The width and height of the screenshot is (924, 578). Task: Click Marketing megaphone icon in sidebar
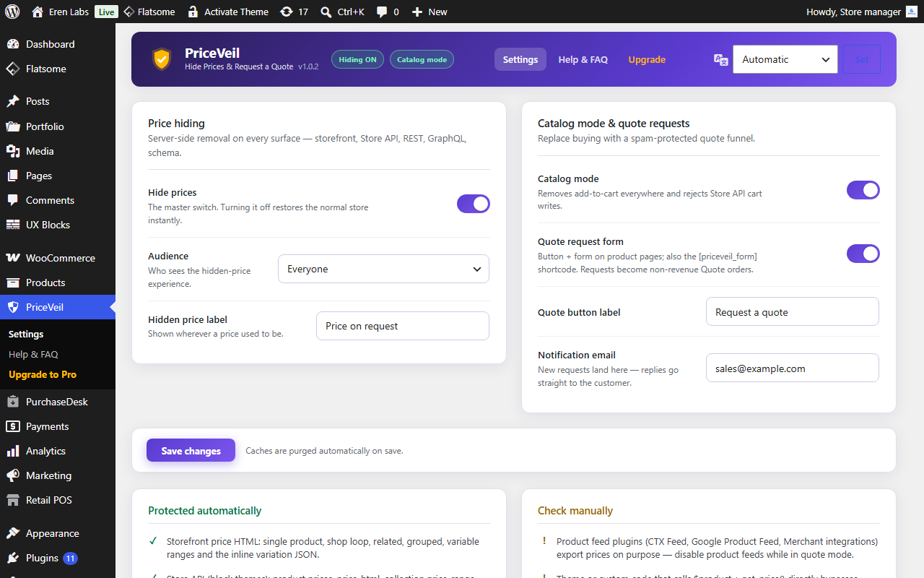click(x=13, y=475)
